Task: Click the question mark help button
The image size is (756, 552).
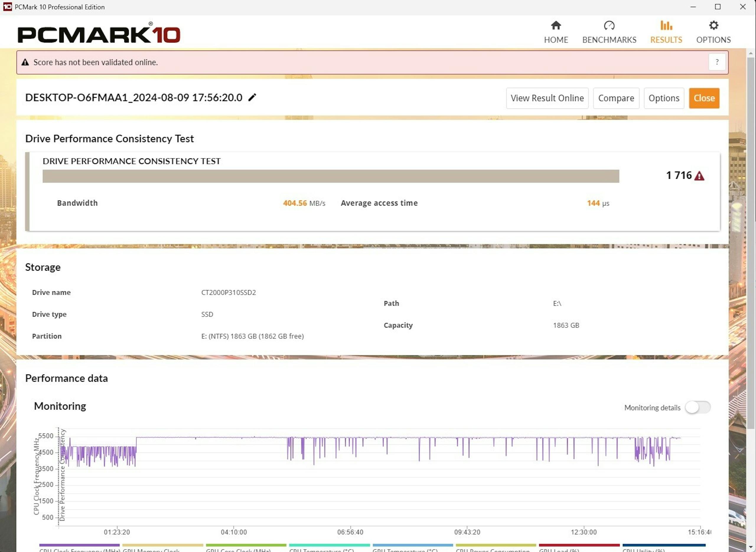Action: pyautogui.click(x=717, y=62)
